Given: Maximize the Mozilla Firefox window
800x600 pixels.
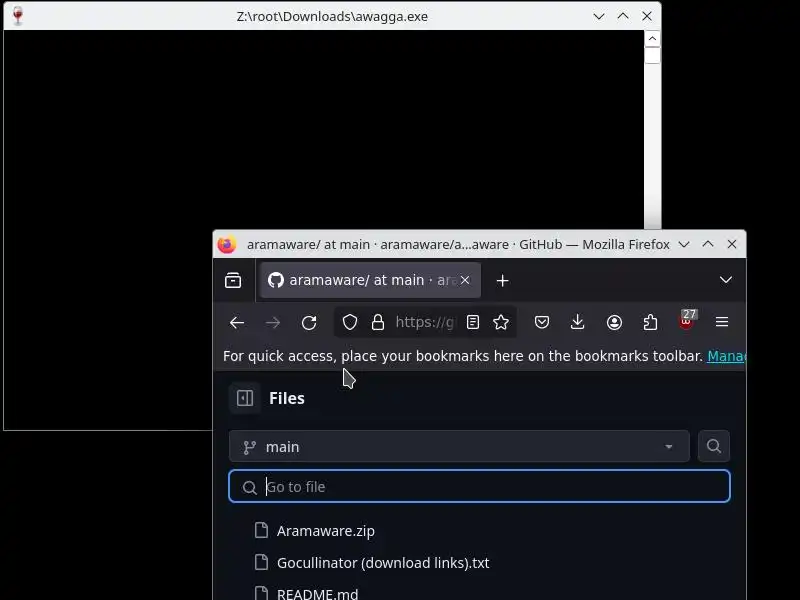Looking at the screenshot, I should click(x=708, y=244).
